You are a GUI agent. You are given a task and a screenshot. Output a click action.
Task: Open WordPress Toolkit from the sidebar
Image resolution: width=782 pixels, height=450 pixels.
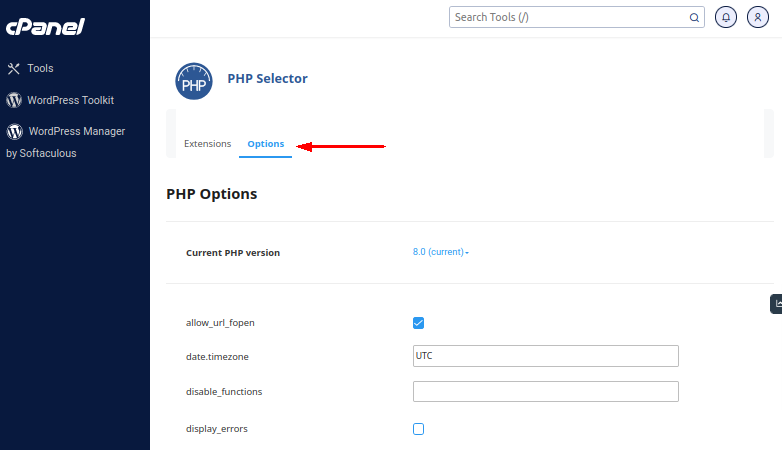pyautogui.click(x=70, y=100)
